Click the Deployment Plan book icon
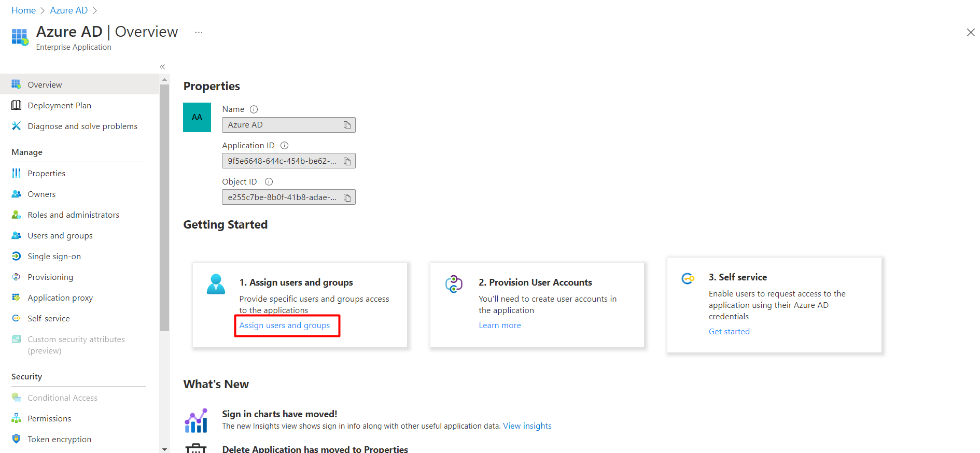The width and height of the screenshot is (980, 453). tap(16, 105)
